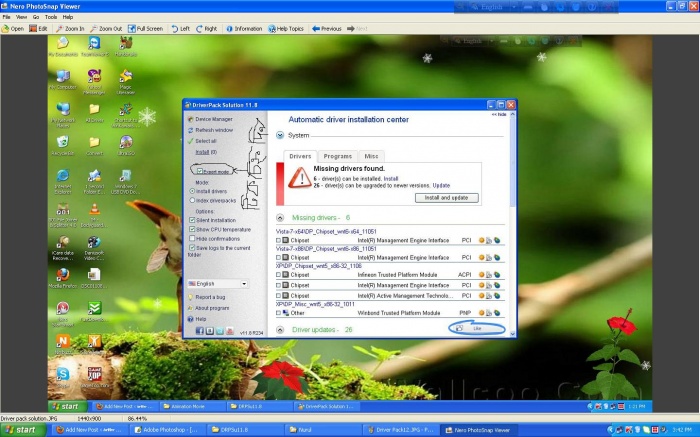The image size is (700, 437).
Task: Open Help Topics from toolbar
Action: [286, 29]
